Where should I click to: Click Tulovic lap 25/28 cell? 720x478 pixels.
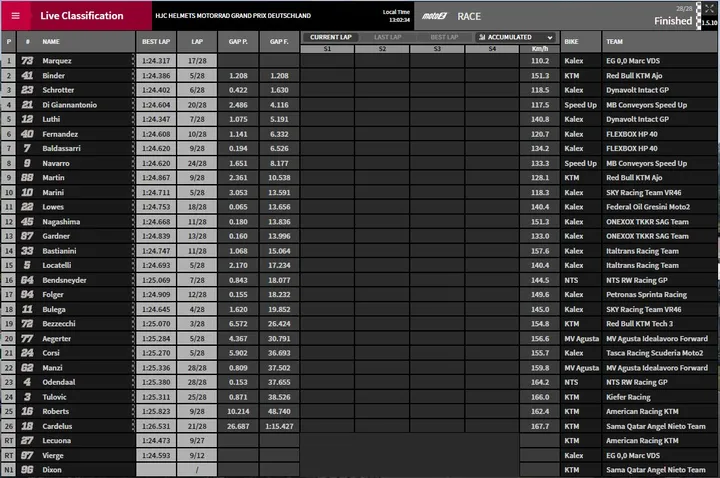(x=197, y=397)
